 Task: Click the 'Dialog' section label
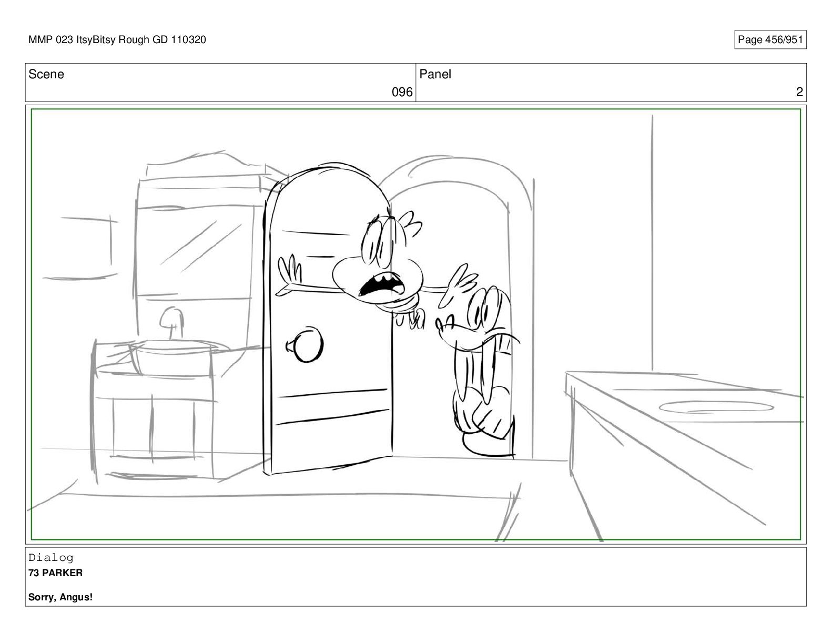(x=51, y=557)
